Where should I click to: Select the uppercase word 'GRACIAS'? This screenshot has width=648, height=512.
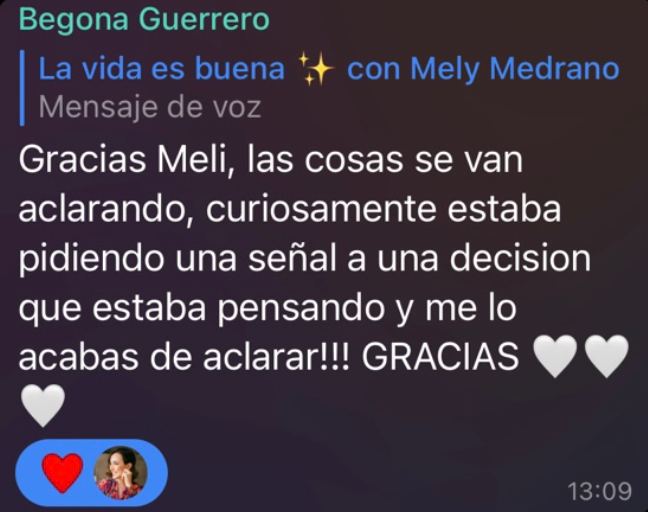(x=440, y=357)
